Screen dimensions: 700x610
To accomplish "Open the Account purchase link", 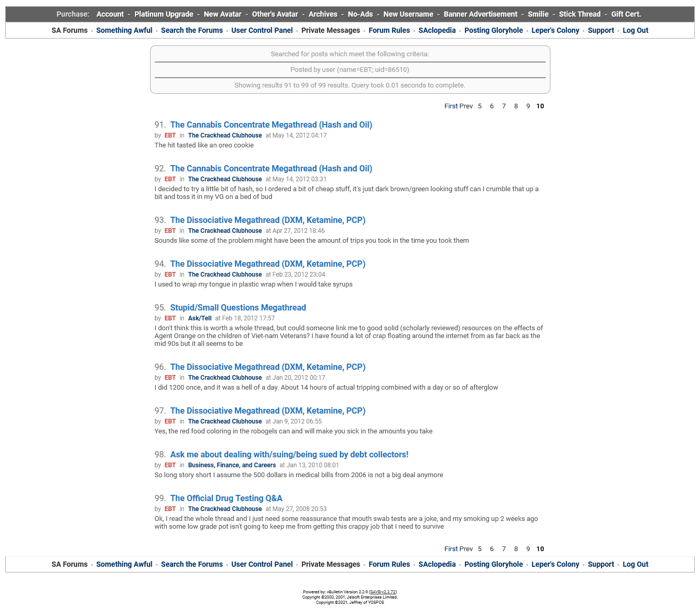I will (110, 14).
